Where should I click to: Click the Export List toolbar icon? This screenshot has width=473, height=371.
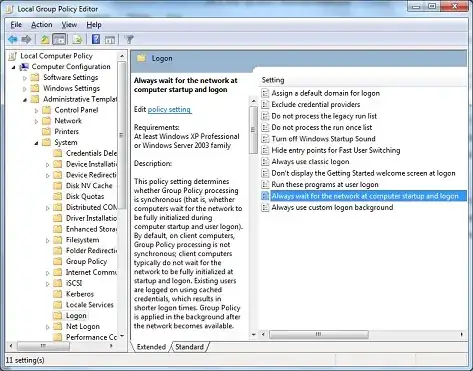coord(77,40)
